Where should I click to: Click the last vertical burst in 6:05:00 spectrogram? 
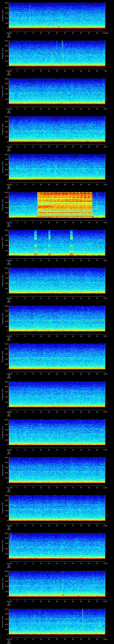point(71,243)
